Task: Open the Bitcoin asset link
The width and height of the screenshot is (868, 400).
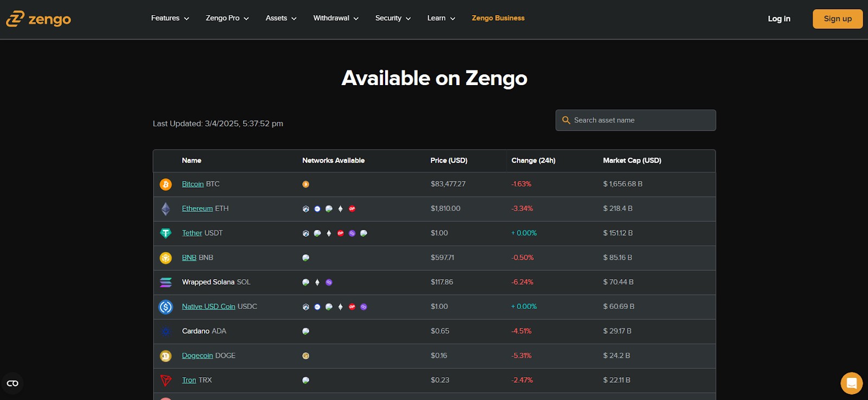Action: tap(193, 184)
